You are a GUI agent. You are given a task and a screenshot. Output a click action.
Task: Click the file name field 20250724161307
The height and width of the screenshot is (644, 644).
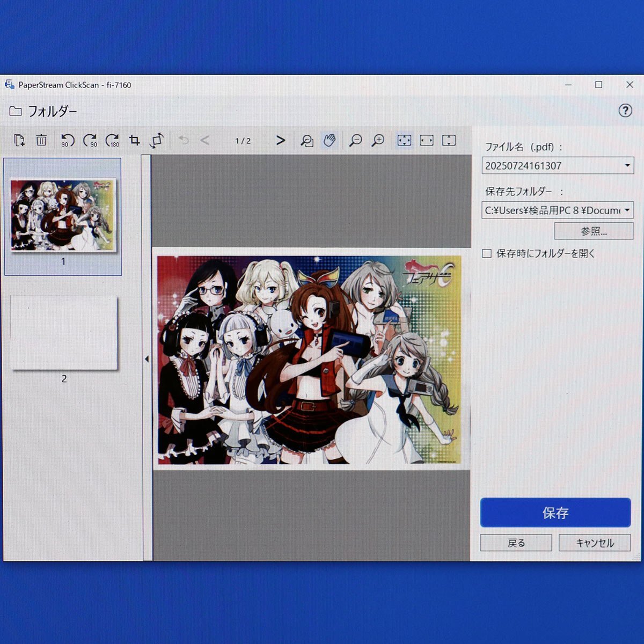click(558, 166)
